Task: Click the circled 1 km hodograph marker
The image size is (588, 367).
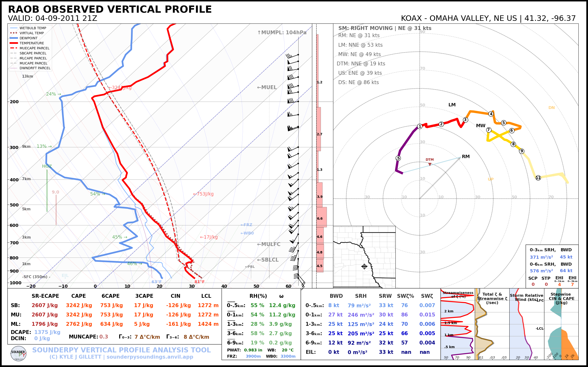Action: (420, 126)
